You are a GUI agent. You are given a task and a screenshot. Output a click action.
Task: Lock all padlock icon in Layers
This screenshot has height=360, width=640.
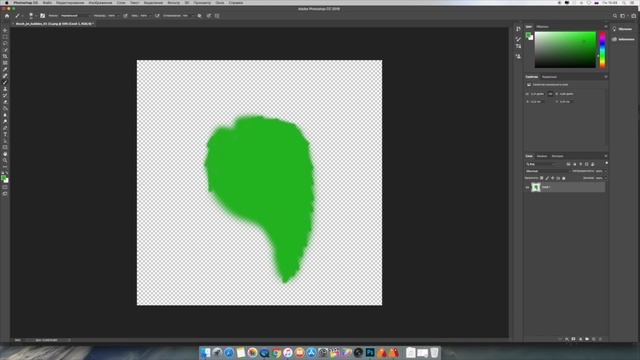564,178
